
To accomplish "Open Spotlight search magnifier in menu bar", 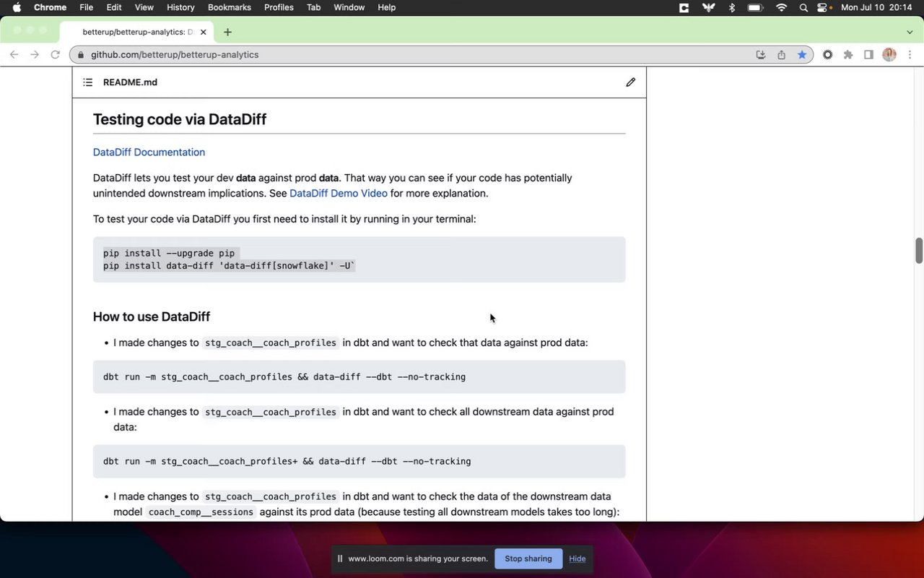I will [x=803, y=7].
